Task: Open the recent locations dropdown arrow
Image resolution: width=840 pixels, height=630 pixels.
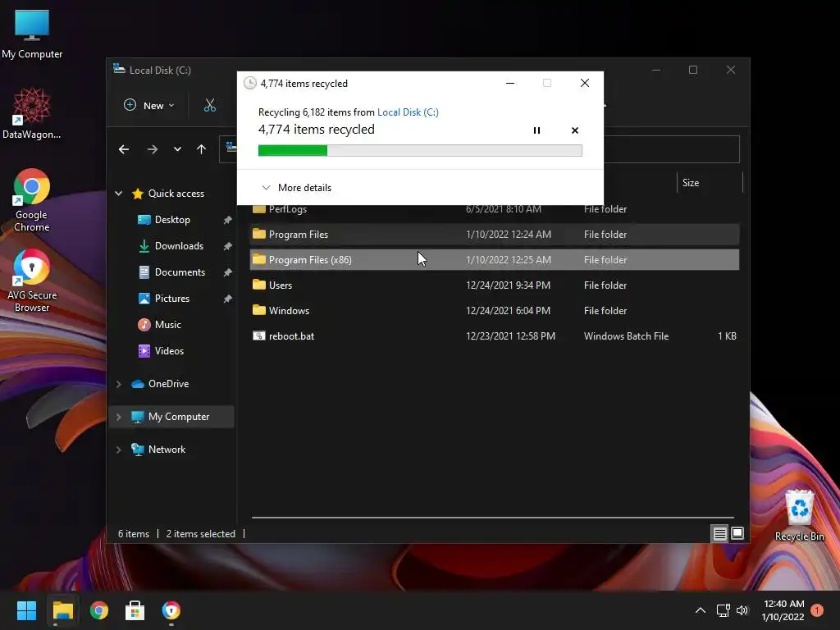Action: 177,149
